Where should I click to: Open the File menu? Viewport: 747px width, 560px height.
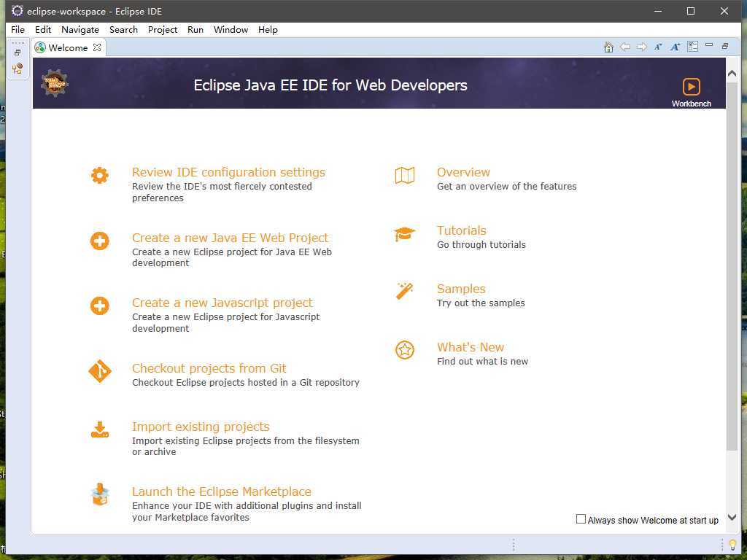[18, 29]
